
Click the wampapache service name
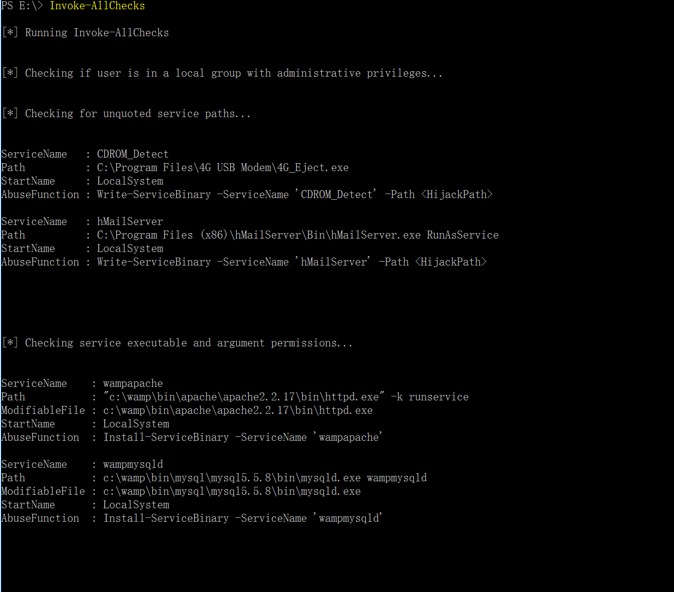(x=133, y=383)
